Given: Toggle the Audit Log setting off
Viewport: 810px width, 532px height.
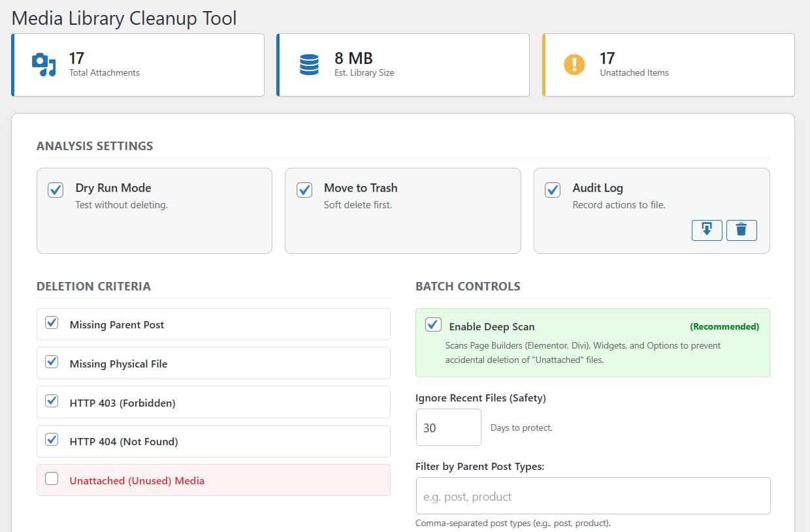Looking at the screenshot, I should (552, 189).
